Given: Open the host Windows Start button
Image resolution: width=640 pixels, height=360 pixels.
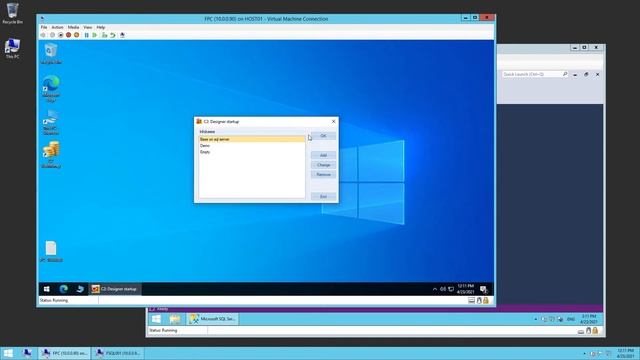Looking at the screenshot, I should pos(8,353).
